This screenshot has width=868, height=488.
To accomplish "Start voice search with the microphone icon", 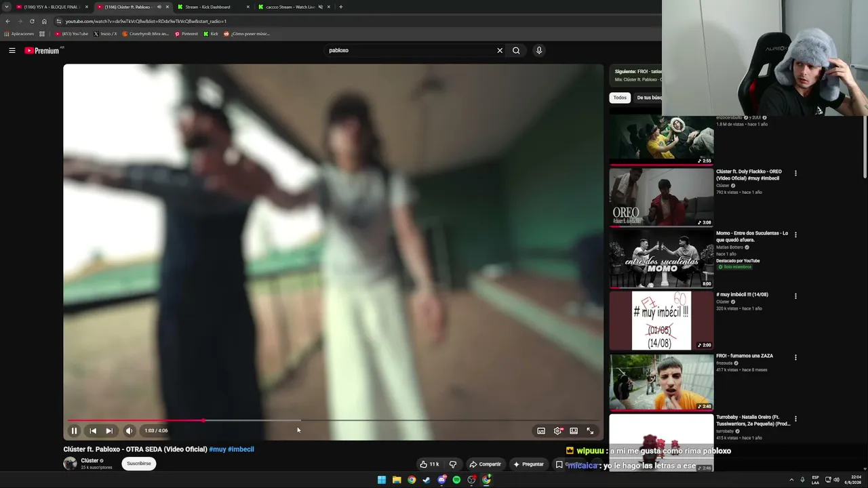I will pyautogui.click(x=539, y=50).
